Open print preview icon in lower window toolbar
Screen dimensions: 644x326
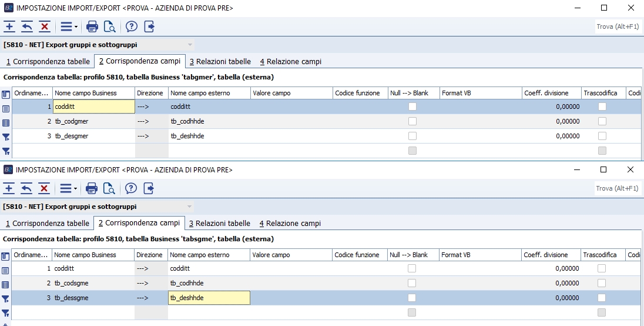click(x=109, y=188)
